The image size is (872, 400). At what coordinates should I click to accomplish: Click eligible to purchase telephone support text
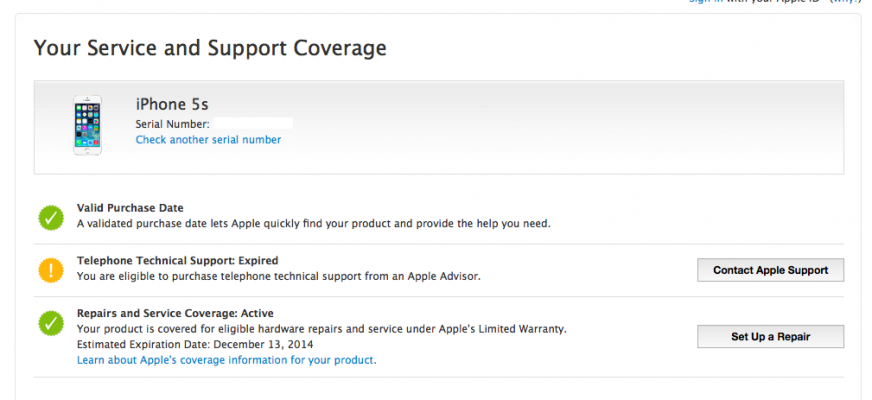pyautogui.click(x=279, y=276)
